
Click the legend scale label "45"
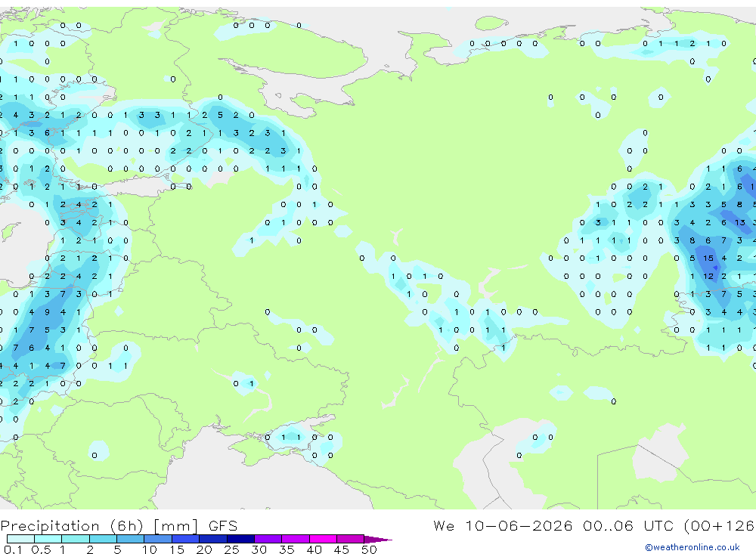pyautogui.click(x=342, y=549)
